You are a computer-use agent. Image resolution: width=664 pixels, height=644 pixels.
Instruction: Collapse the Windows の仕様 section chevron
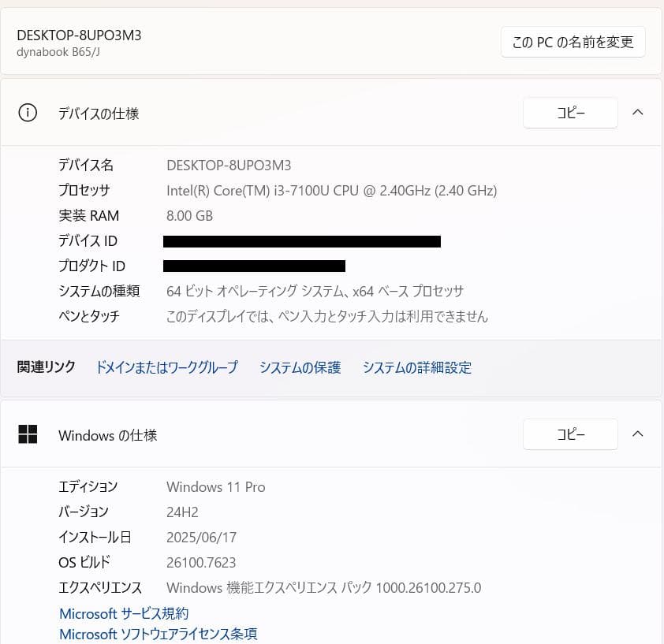pyautogui.click(x=637, y=434)
